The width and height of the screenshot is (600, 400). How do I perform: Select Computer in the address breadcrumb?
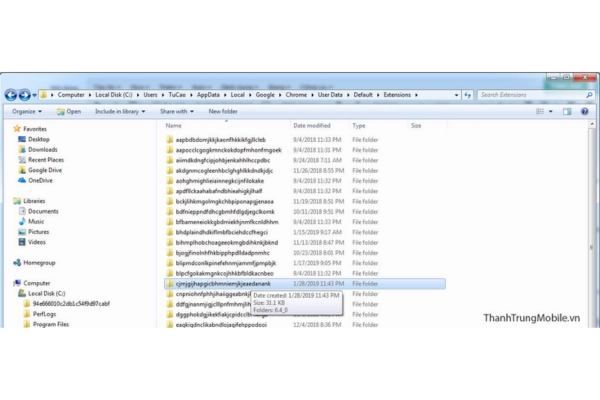pyautogui.click(x=71, y=95)
